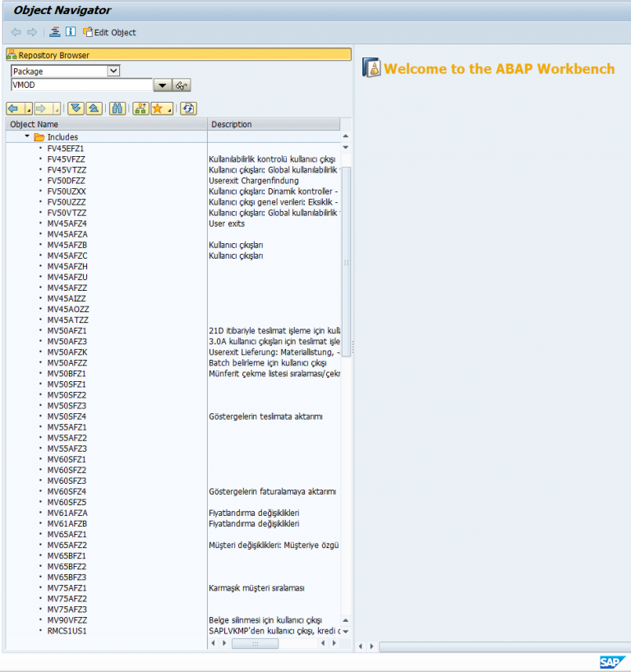Click the tree vertical scrollbar thumb
This screenshot has height=672, width=631.
tap(346, 261)
